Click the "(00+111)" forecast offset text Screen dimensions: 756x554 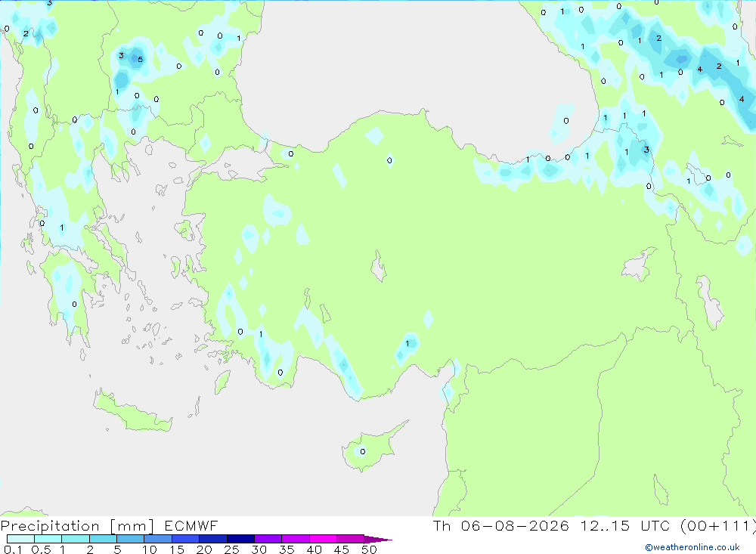pos(718,526)
